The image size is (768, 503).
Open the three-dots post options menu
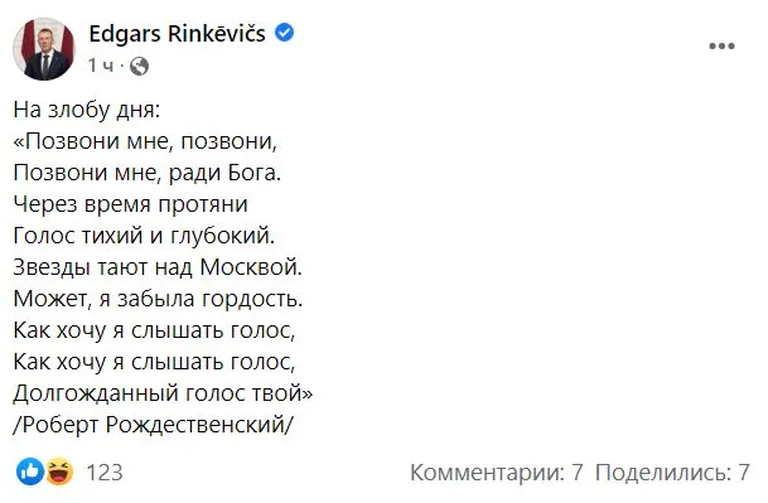point(722,46)
